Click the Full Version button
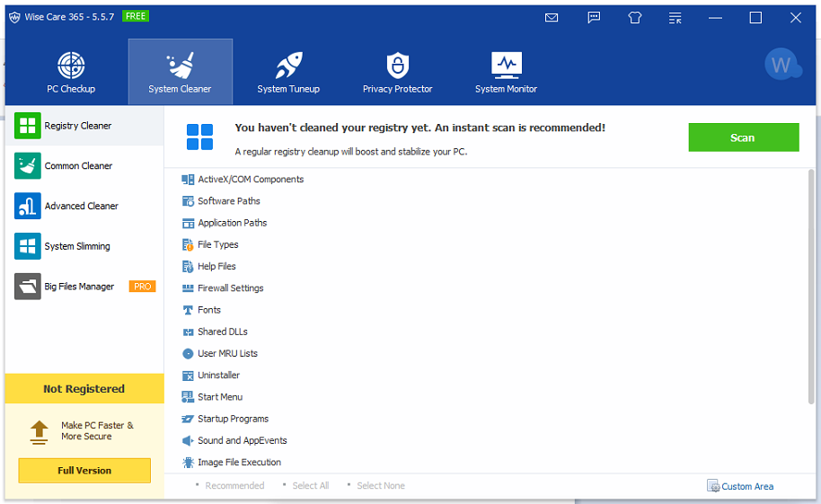821x504 pixels. pyautogui.click(x=84, y=471)
